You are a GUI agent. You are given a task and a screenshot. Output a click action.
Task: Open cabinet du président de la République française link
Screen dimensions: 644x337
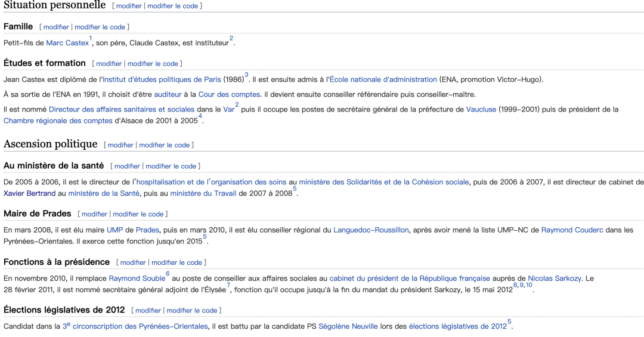[410, 279]
